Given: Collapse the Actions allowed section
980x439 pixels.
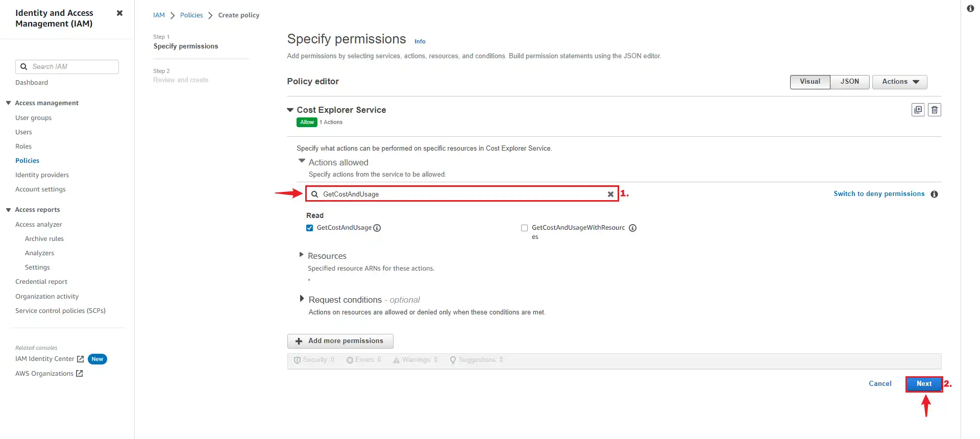Looking at the screenshot, I should click(302, 161).
